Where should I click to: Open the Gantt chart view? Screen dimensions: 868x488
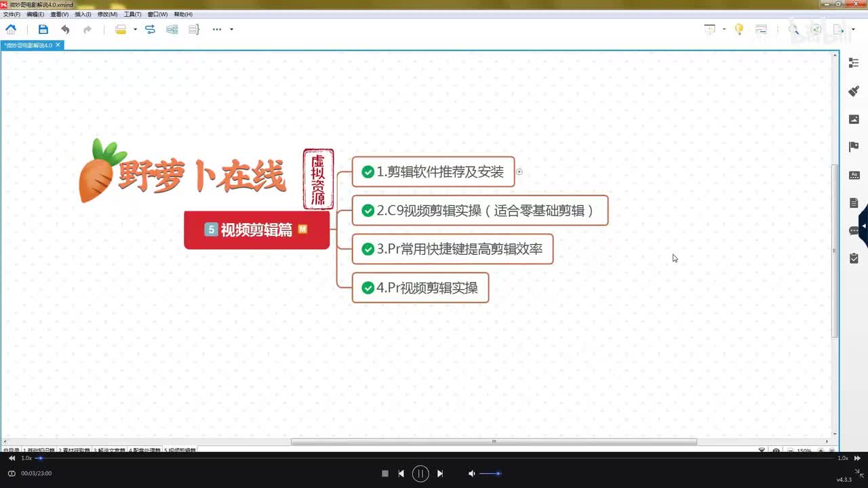(x=761, y=29)
